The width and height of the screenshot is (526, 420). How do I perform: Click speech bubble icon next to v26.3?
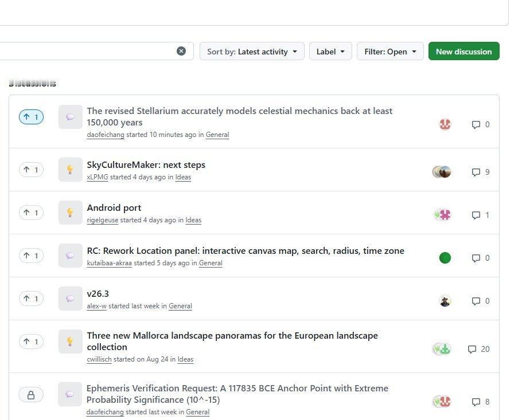[x=70, y=299]
